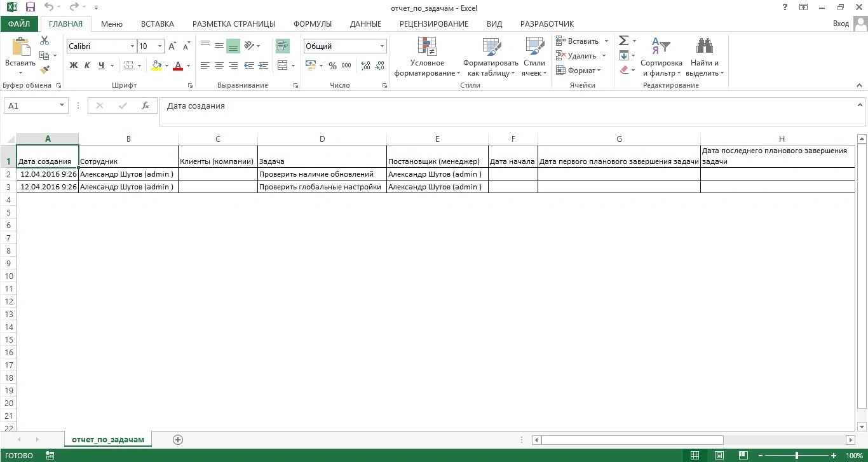Select cell D2 Проверить наличие обновлений

point(322,174)
